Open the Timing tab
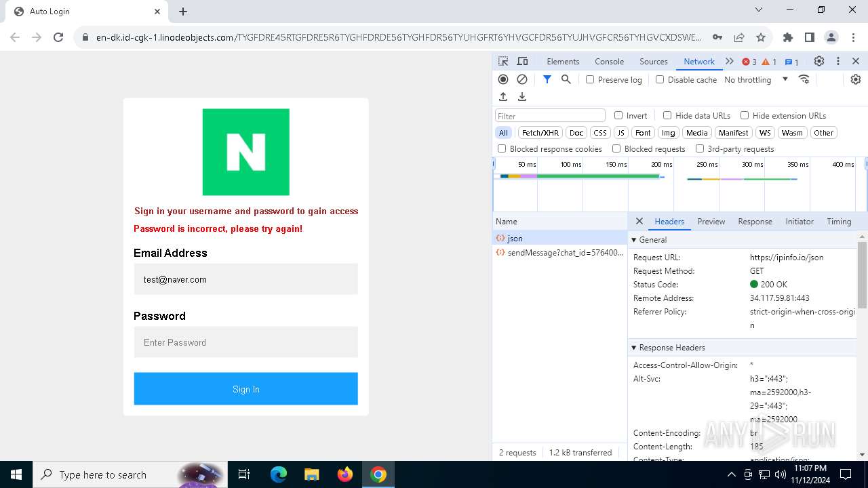Image resolution: width=868 pixels, height=488 pixels. 839,221
